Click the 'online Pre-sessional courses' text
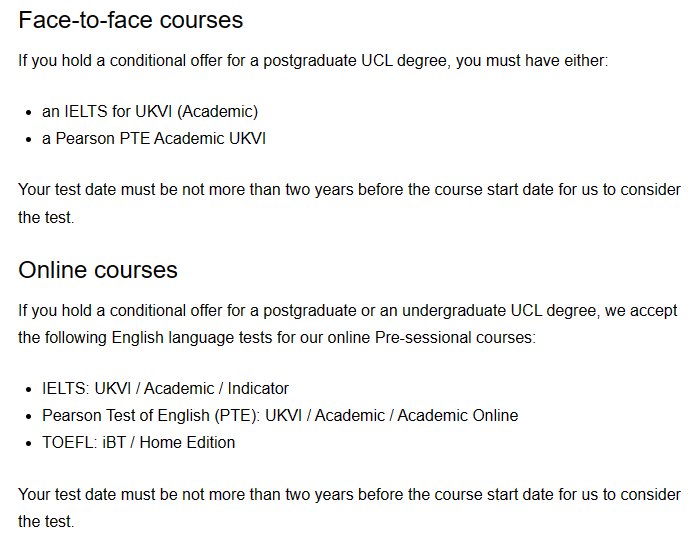This screenshot has width=696, height=548. point(430,338)
